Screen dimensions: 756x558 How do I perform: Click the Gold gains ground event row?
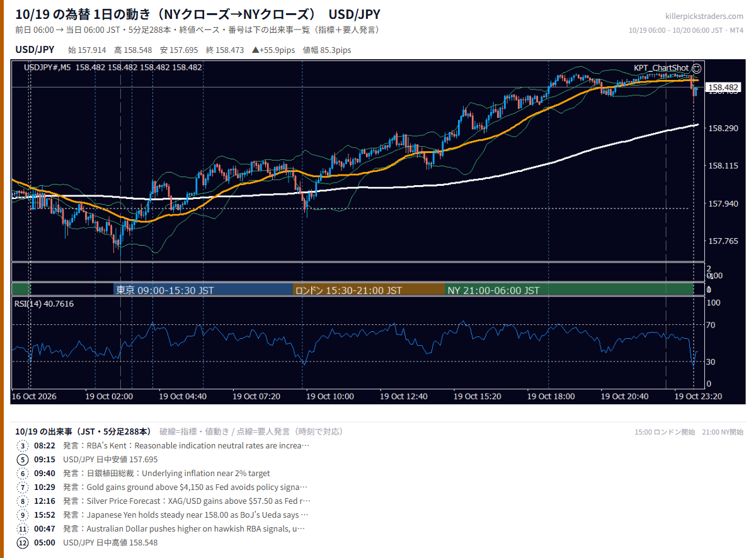pyautogui.click(x=185, y=487)
